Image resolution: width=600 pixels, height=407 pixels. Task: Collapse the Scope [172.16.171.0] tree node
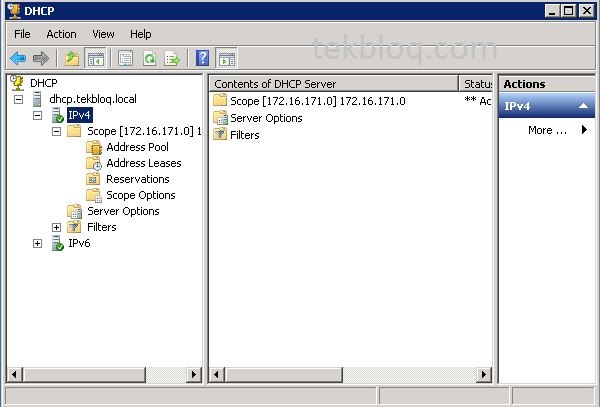click(x=56, y=132)
